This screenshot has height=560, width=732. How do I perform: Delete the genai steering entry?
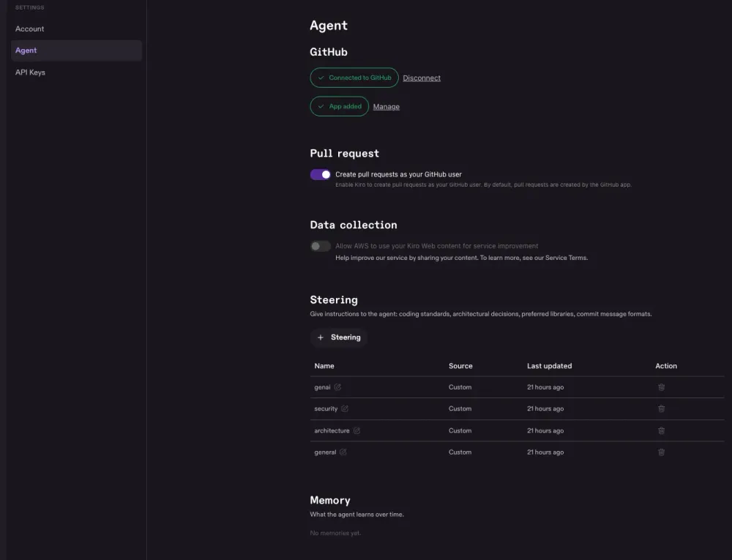pos(661,387)
